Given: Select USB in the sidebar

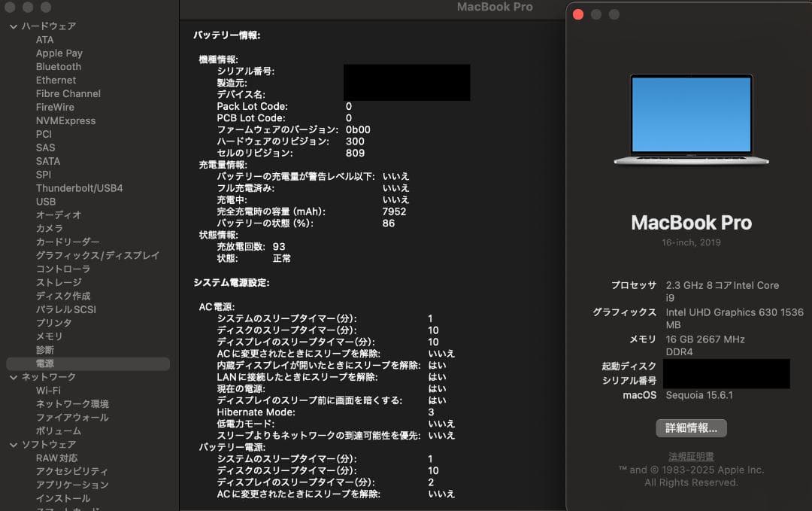Looking at the screenshot, I should click(46, 201).
